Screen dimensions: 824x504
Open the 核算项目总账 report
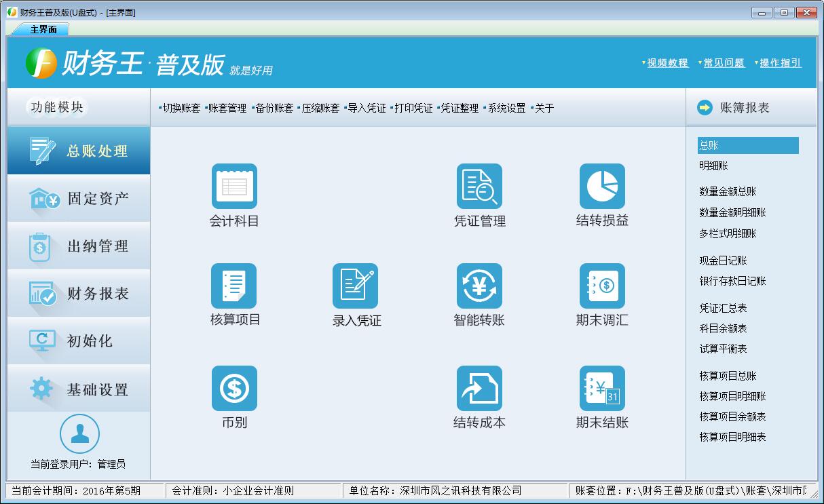728,376
